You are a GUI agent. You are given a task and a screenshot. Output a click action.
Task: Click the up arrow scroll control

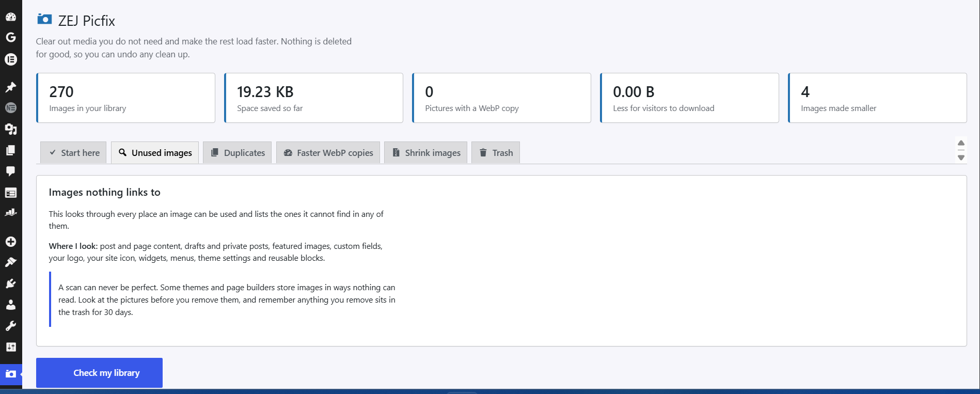pyautogui.click(x=961, y=143)
